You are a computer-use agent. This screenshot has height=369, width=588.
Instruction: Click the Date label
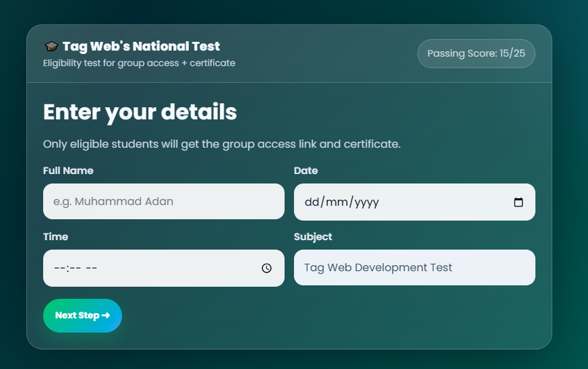tap(306, 171)
